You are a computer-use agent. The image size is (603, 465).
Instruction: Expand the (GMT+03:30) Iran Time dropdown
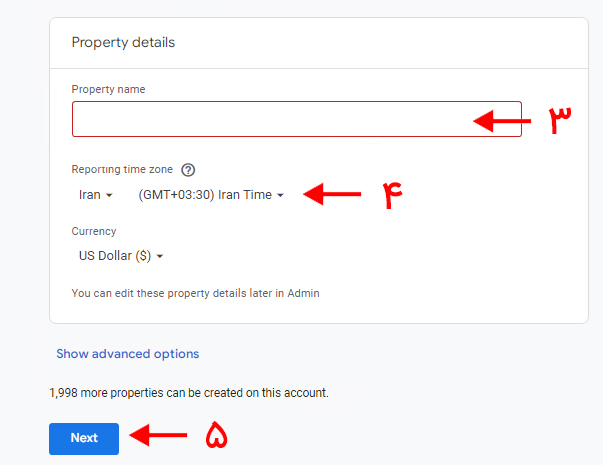pos(211,195)
